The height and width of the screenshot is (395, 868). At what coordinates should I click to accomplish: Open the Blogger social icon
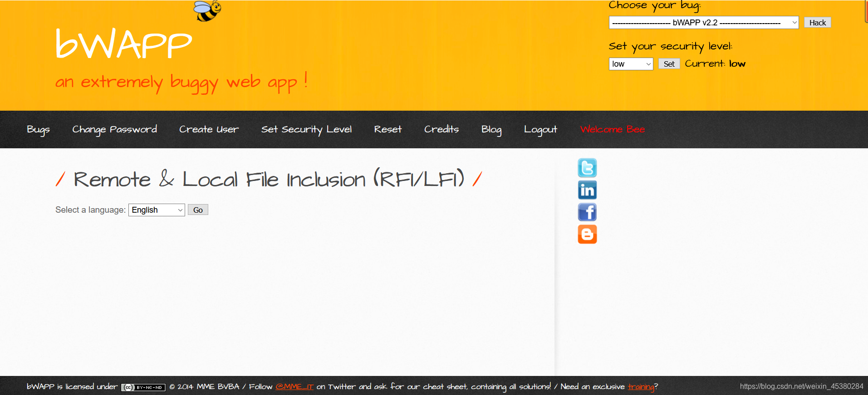coord(587,234)
